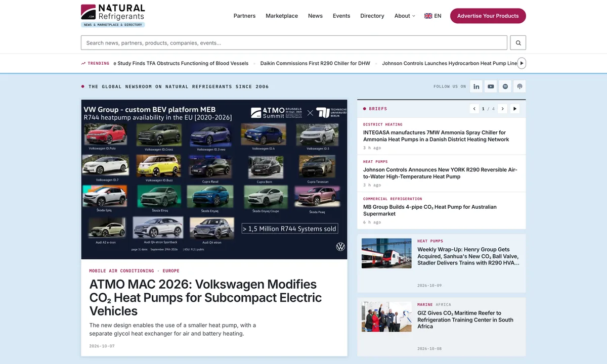
Task: Open the YouTube channel icon
Action: (491, 86)
